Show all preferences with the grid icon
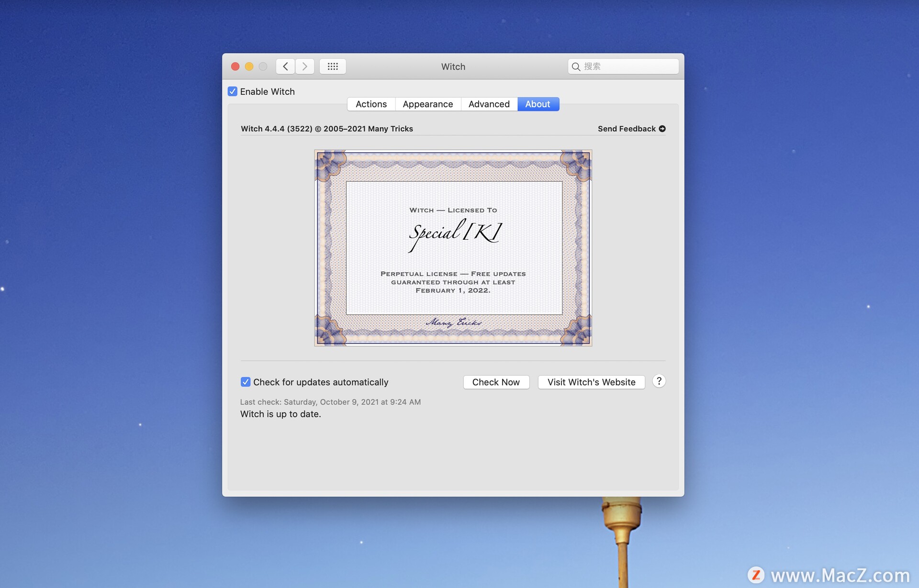Viewport: 919px width, 588px height. point(333,67)
